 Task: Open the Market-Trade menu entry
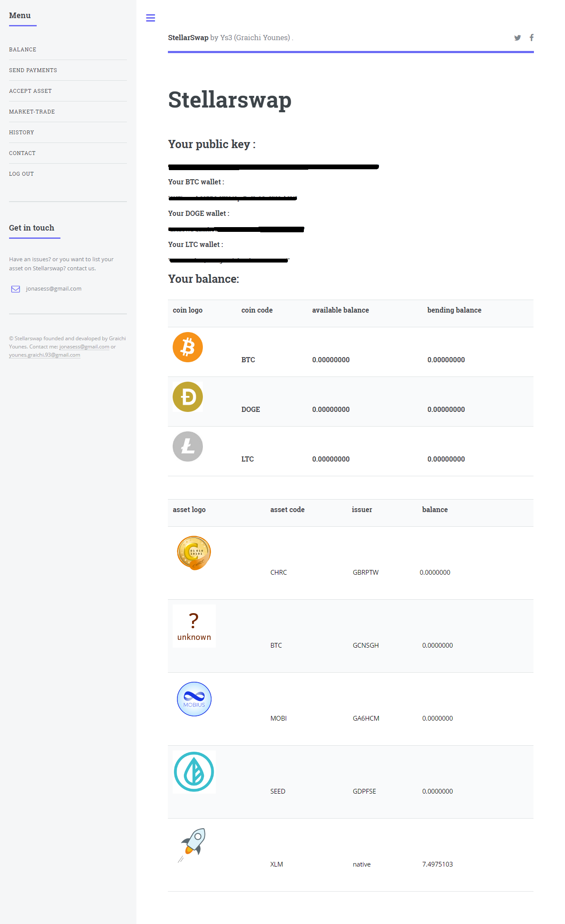point(32,112)
